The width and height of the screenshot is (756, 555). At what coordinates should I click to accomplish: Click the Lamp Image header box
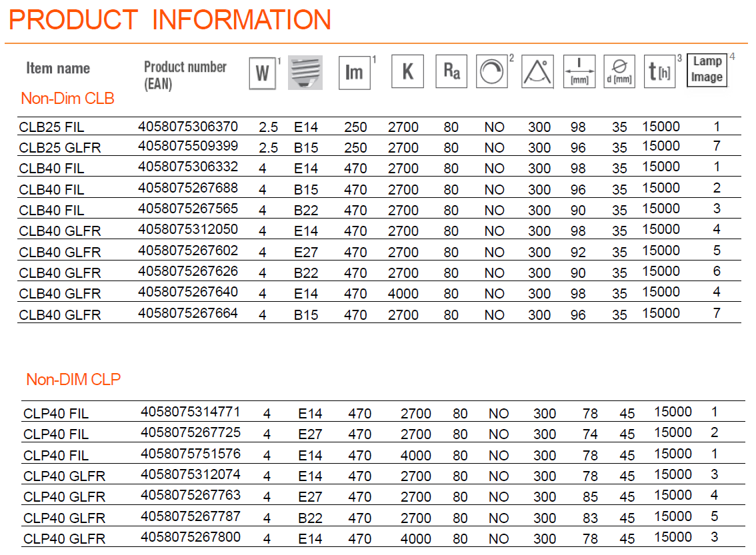pyautogui.click(x=707, y=70)
